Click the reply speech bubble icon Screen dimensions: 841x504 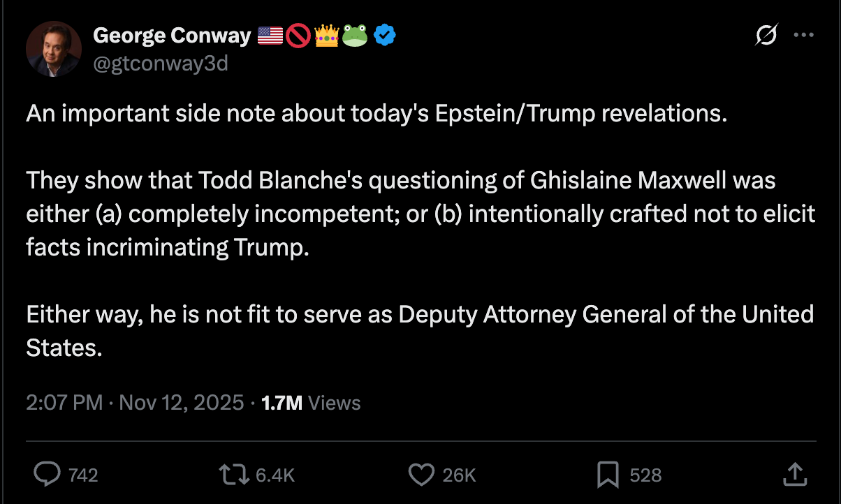(x=47, y=475)
